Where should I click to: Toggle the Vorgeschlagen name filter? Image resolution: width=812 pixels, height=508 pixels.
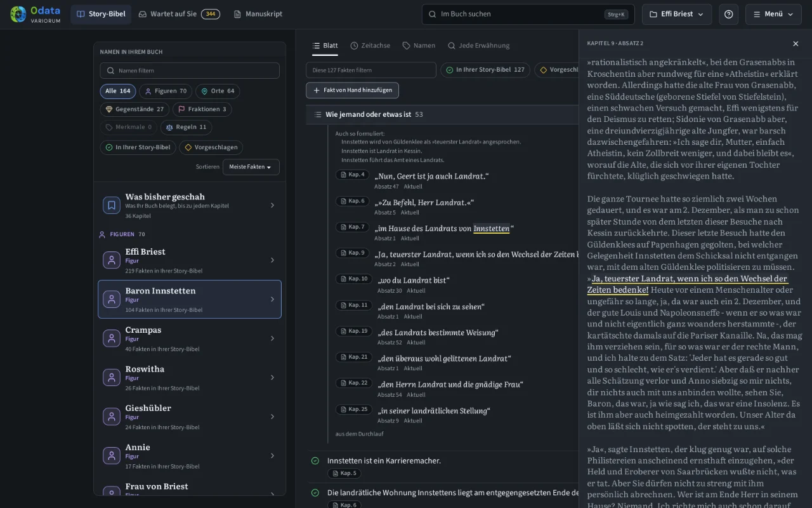[211, 147]
